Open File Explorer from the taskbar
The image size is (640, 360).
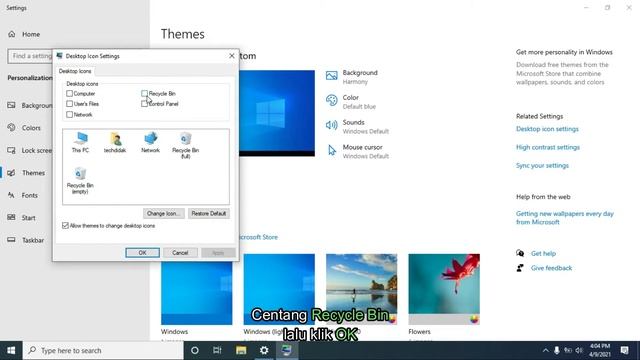coord(241,350)
